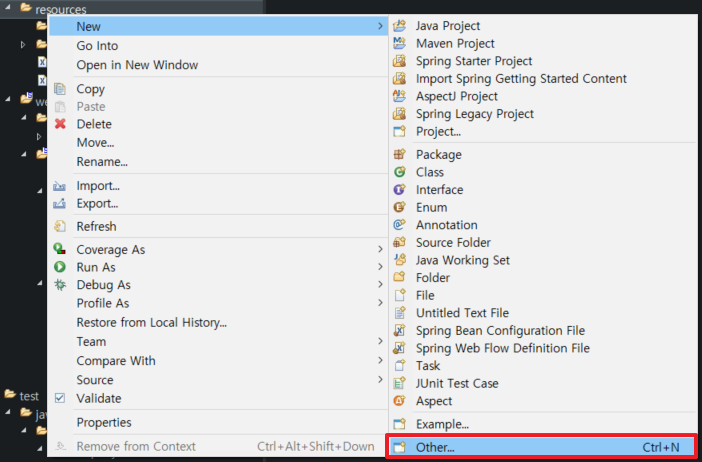Click the greyed Paste menu entry

point(218,107)
